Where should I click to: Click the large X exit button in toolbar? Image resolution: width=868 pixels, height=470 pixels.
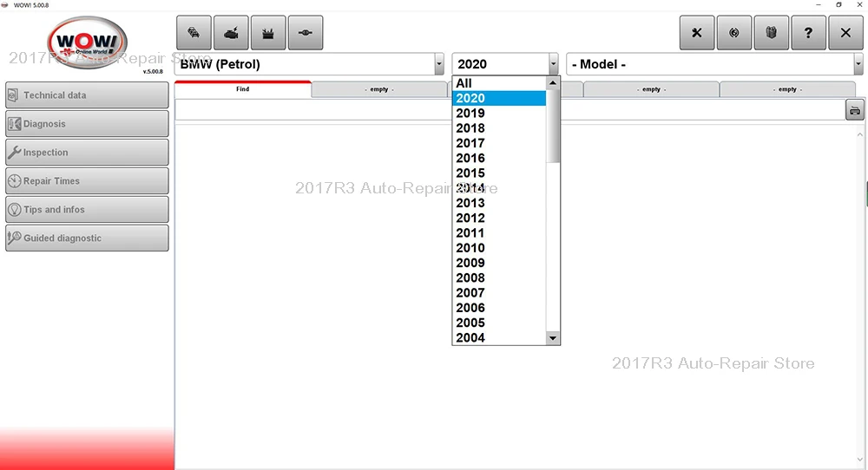click(x=845, y=33)
